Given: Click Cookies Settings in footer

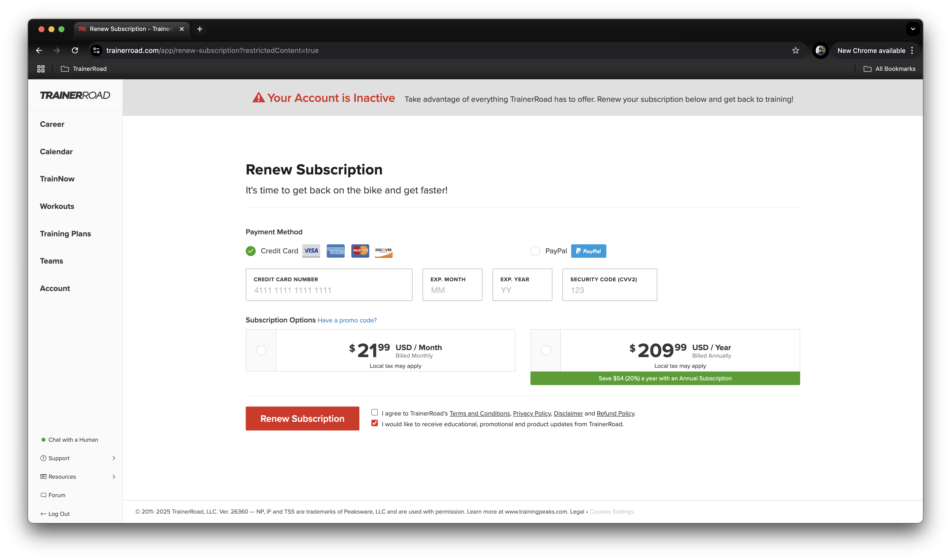Looking at the screenshot, I should tap(612, 512).
